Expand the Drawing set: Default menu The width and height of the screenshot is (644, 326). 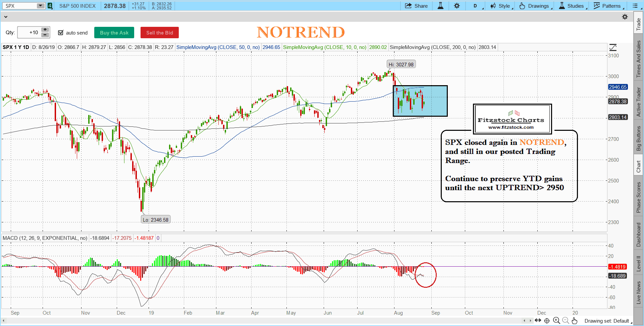pyautogui.click(x=608, y=321)
